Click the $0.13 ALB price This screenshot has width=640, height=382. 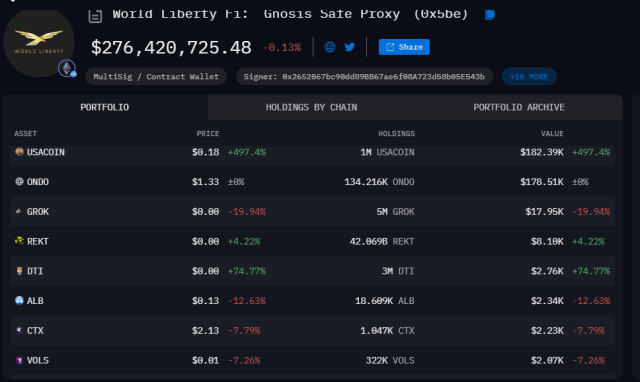click(x=205, y=301)
